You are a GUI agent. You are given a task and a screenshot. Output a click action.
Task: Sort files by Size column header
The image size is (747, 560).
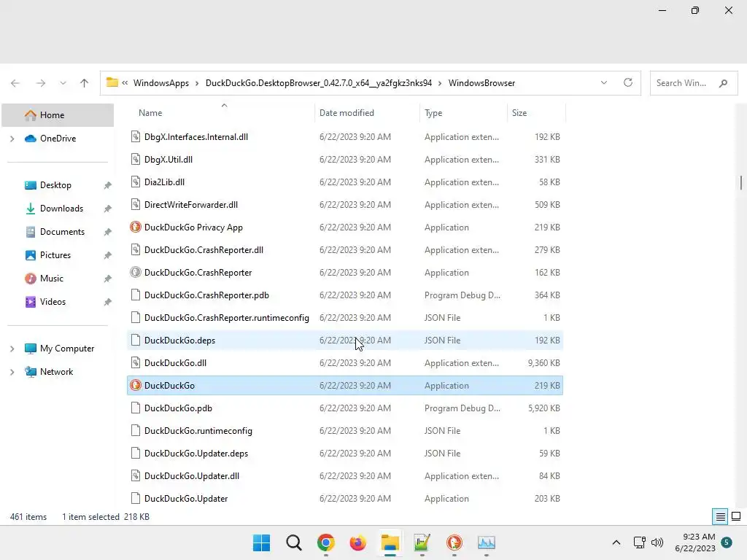519,113
